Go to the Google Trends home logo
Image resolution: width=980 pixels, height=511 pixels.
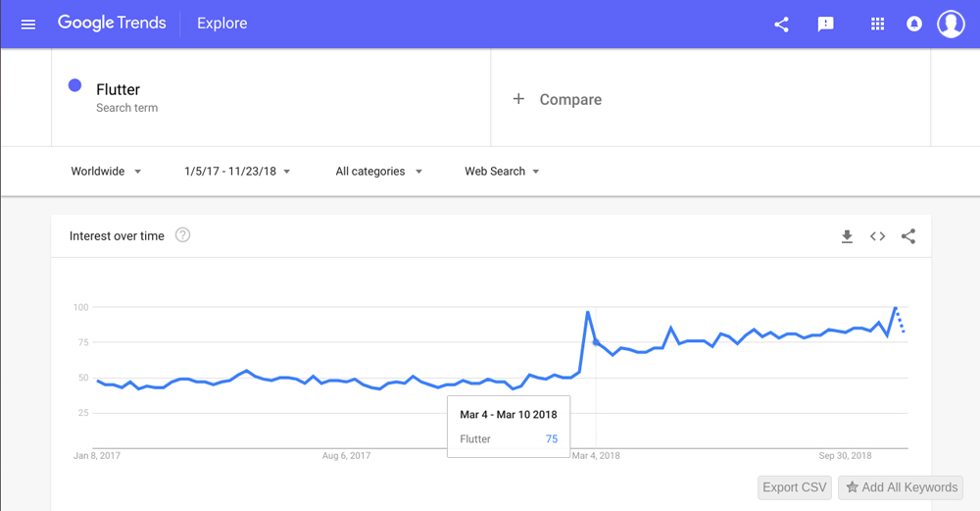tap(112, 24)
